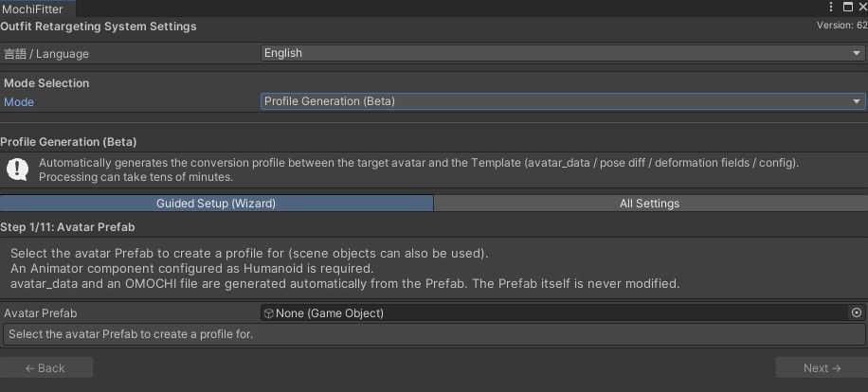Click the Avatar Prefab label

coord(41,312)
